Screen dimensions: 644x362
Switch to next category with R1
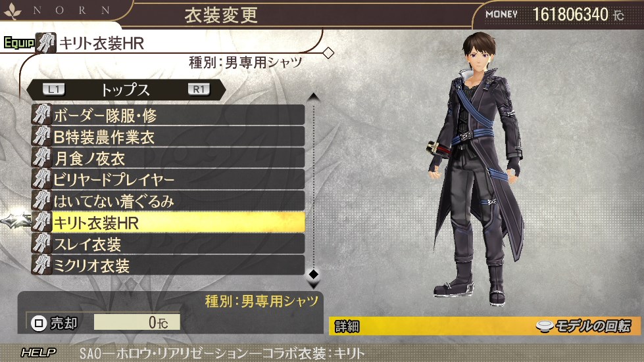[x=199, y=89]
